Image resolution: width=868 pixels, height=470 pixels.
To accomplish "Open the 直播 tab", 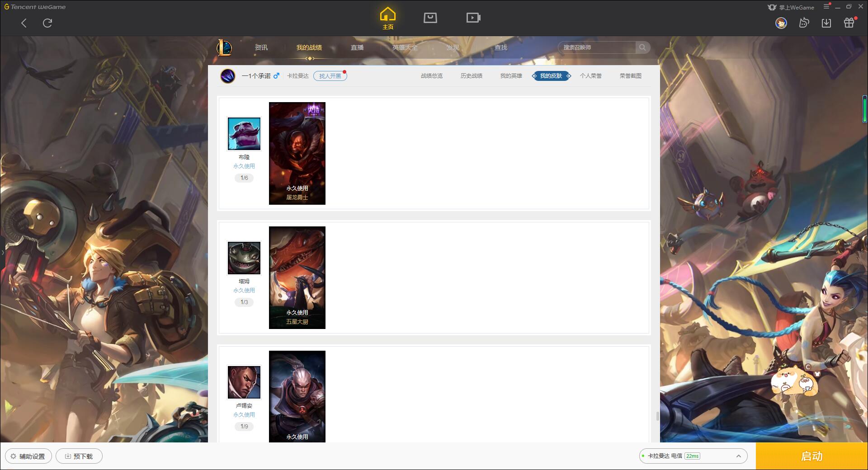I will [357, 47].
